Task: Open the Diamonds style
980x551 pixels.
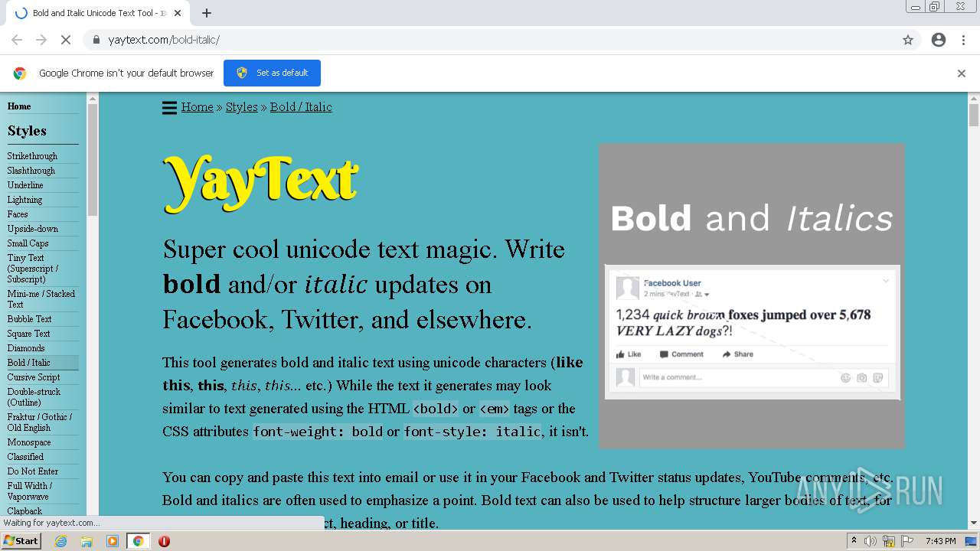Action: (x=26, y=348)
